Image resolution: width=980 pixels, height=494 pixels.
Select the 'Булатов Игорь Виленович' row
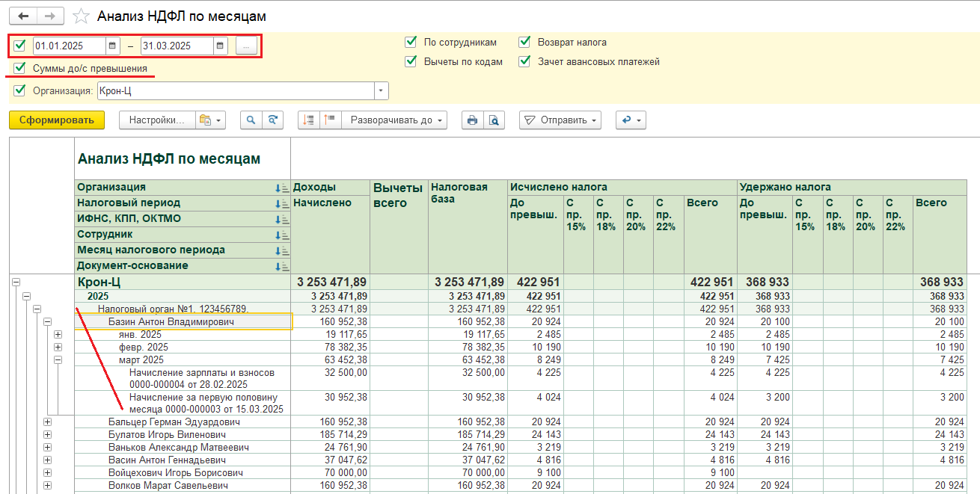pos(167,435)
